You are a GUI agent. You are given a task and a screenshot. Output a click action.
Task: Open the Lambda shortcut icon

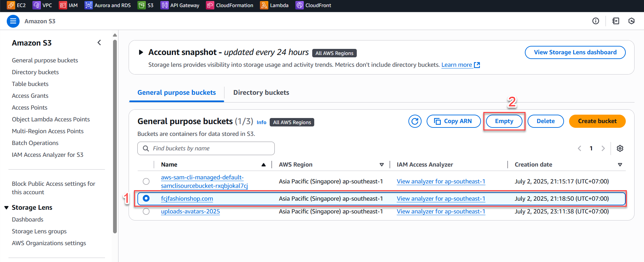[264, 5]
